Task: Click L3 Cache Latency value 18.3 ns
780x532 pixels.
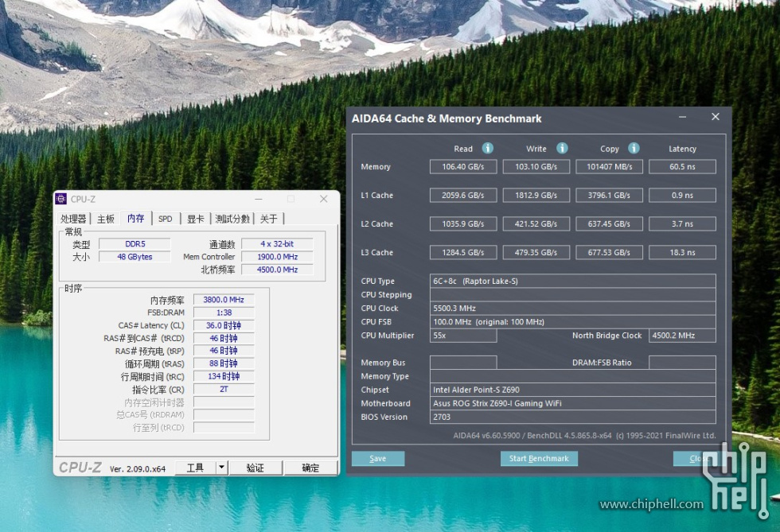Action: pyautogui.click(x=683, y=253)
